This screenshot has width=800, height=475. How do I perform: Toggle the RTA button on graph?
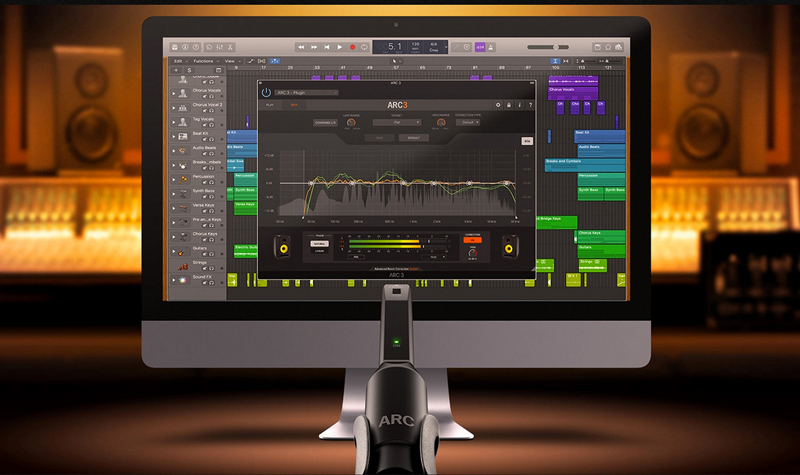527,141
